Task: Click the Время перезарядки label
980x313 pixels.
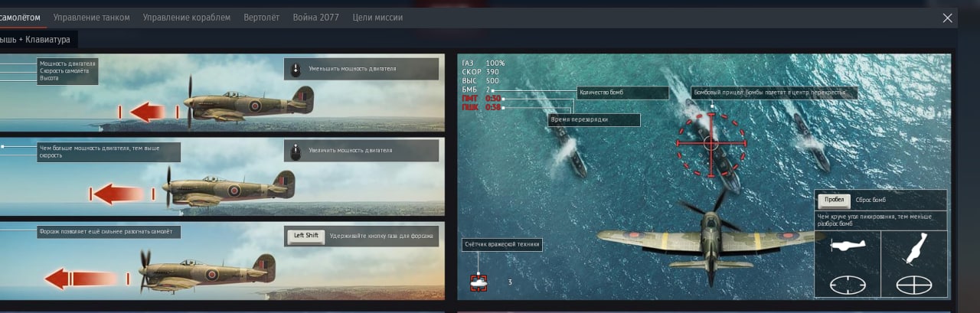Action: pos(594,120)
